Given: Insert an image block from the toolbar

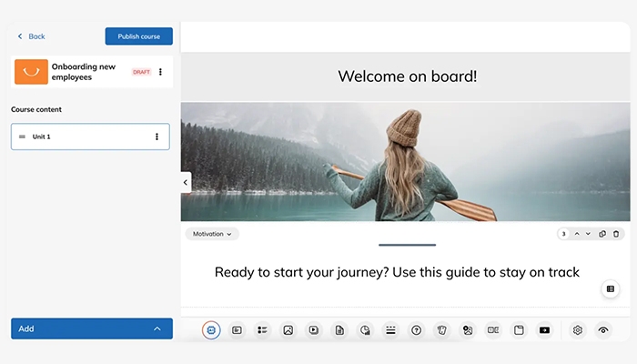Looking at the screenshot, I should click(x=288, y=329).
